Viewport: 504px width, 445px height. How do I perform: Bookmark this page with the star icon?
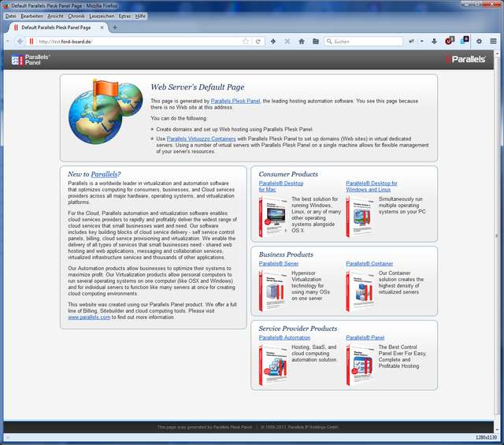click(x=246, y=41)
